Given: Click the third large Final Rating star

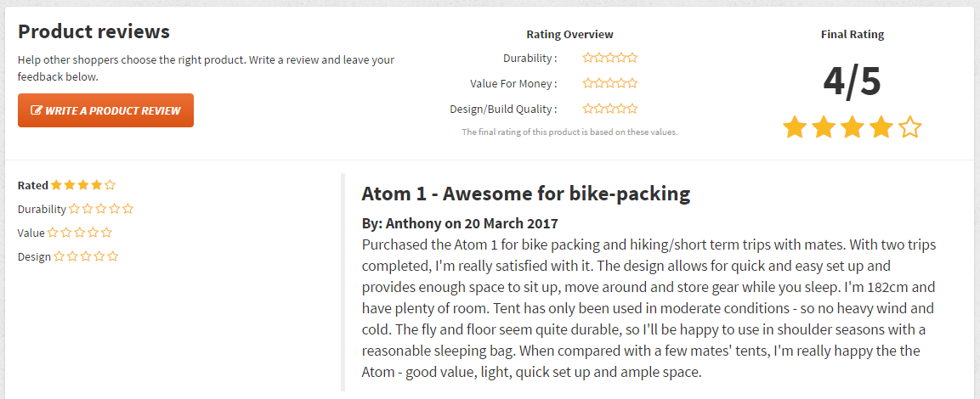Looking at the screenshot, I should pyautogui.click(x=853, y=126).
